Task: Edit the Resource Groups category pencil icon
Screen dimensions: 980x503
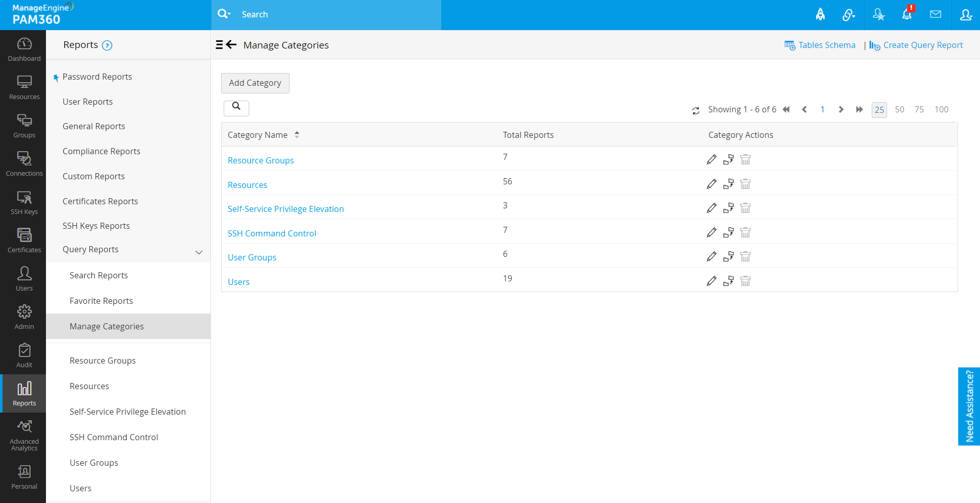Action: 711,160
